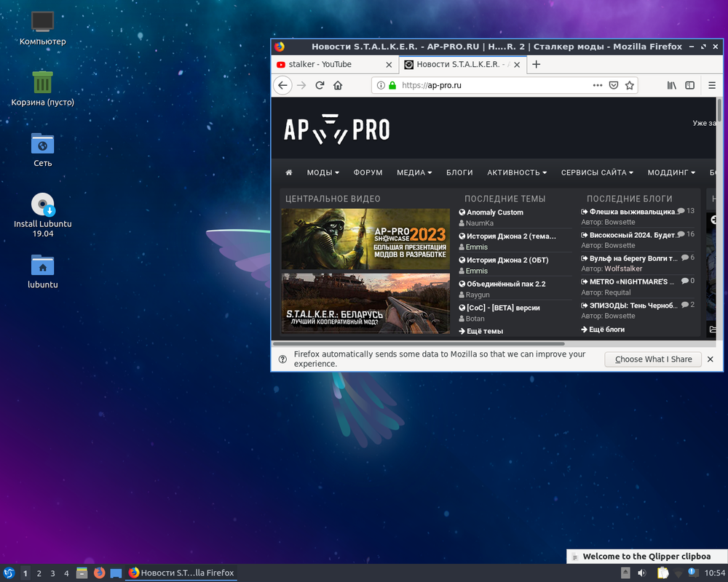Screen dimensions: 728x582
Task: Save page to Pocket icon
Action: click(x=613, y=85)
